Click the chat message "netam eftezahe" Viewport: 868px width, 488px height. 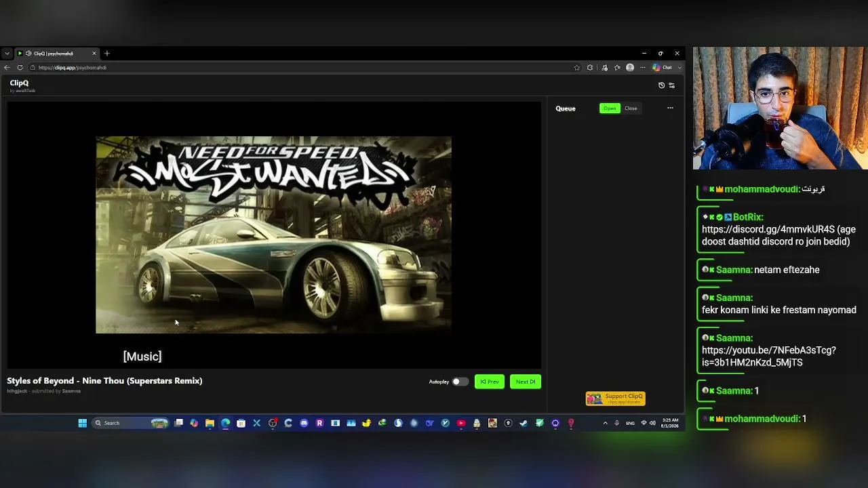787,270
